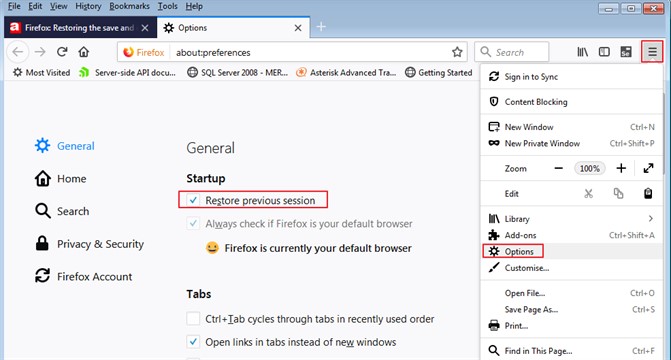Click the Paste clipboard icon

648,193
